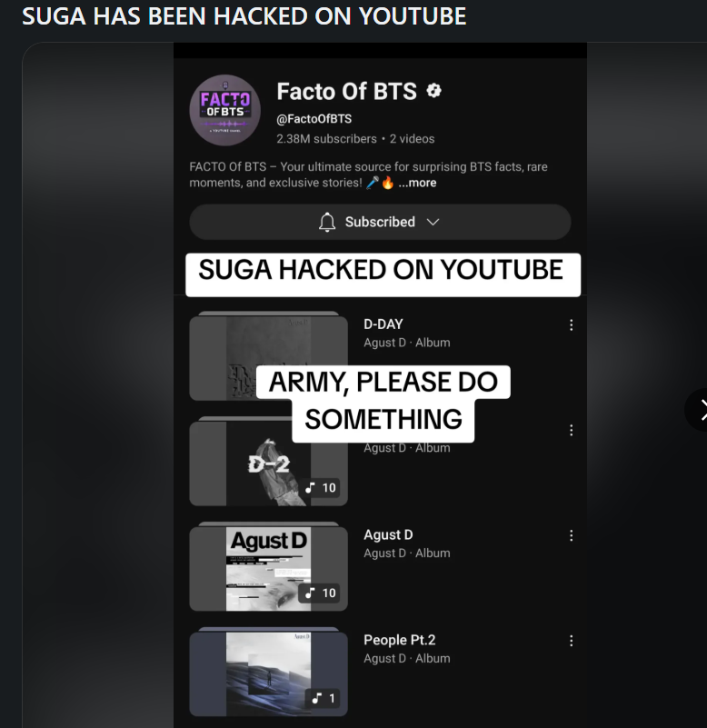Viewport: 707px width, 728px height.
Task: Open the D-DAY album thumbnail
Action: coord(268,356)
